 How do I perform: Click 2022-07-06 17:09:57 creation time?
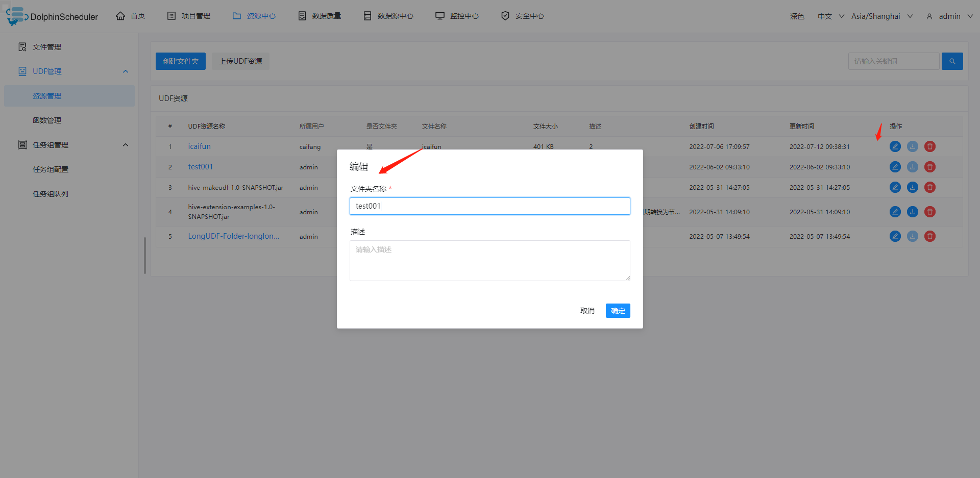(x=719, y=147)
